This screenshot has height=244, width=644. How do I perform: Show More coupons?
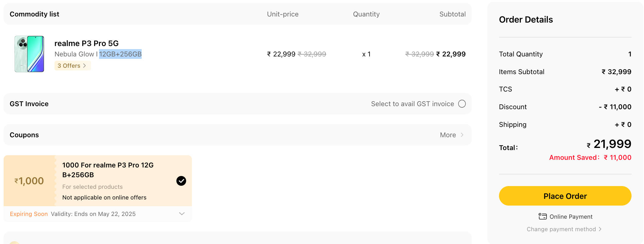pos(451,135)
